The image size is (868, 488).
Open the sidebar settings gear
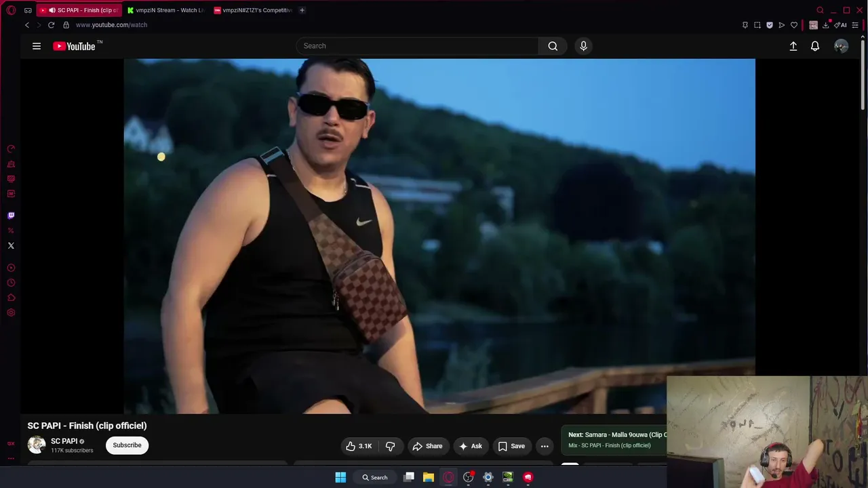coord(11,312)
